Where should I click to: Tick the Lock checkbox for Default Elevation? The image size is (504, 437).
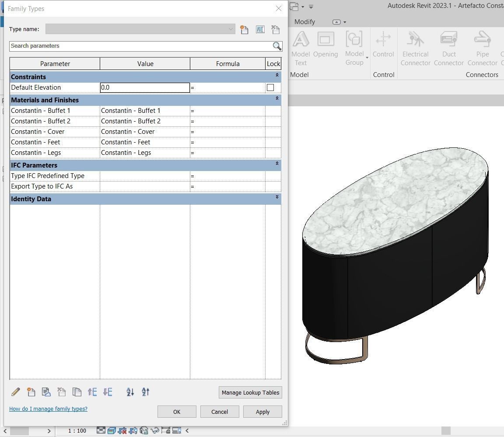[270, 87]
